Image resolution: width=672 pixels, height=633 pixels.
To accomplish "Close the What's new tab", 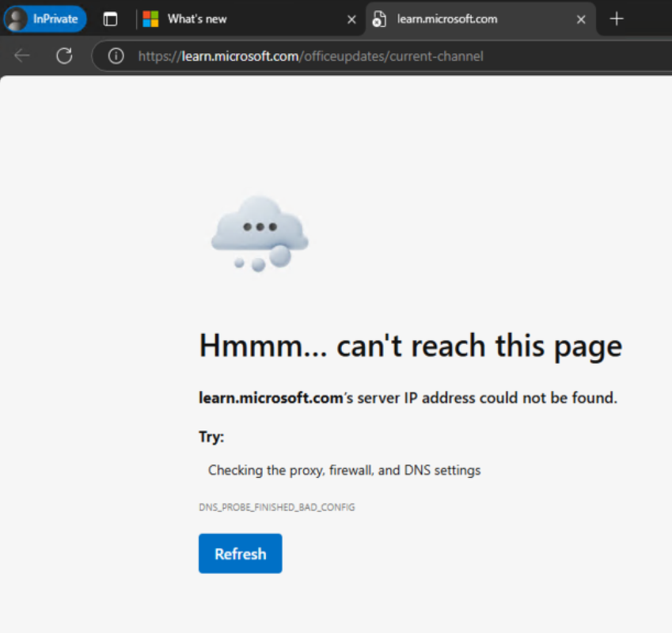I will (x=351, y=19).
